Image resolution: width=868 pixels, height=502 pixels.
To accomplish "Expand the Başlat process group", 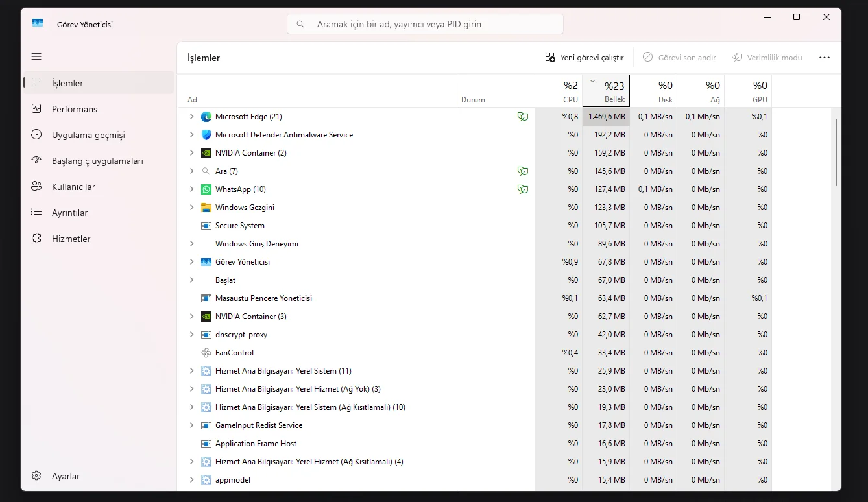I will pyautogui.click(x=191, y=280).
